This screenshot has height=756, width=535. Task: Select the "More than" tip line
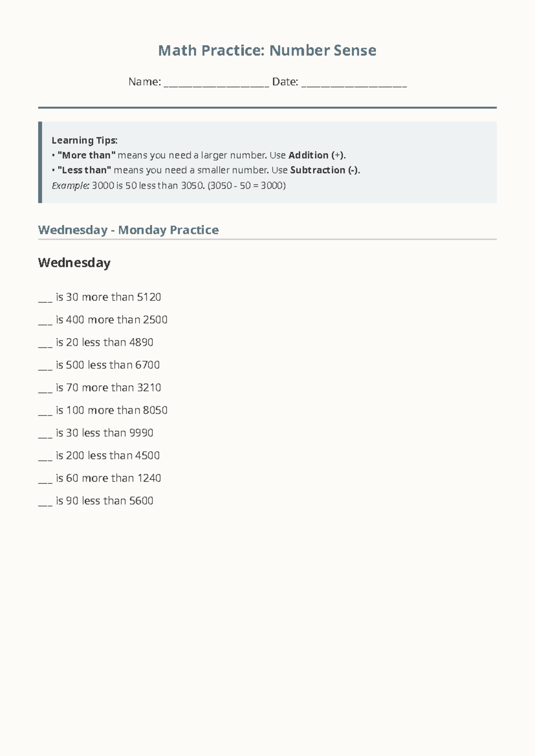pyautogui.click(x=199, y=155)
